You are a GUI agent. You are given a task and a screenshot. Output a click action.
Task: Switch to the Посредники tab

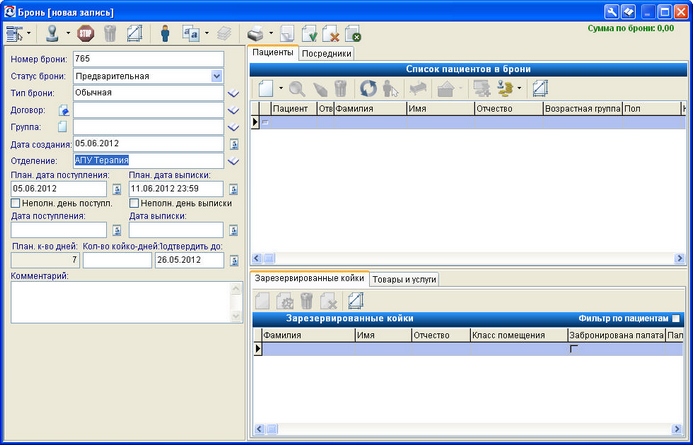pyautogui.click(x=327, y=53)
